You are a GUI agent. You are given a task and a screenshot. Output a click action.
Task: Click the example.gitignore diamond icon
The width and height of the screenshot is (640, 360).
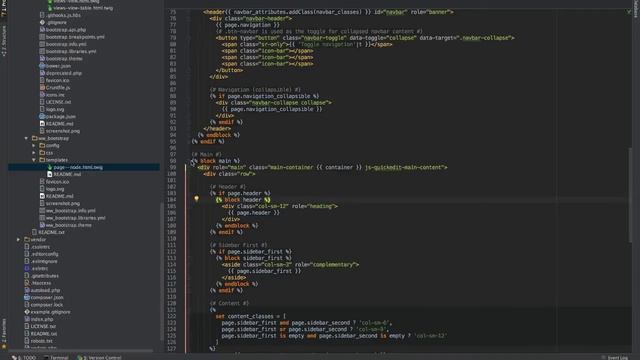27,312
